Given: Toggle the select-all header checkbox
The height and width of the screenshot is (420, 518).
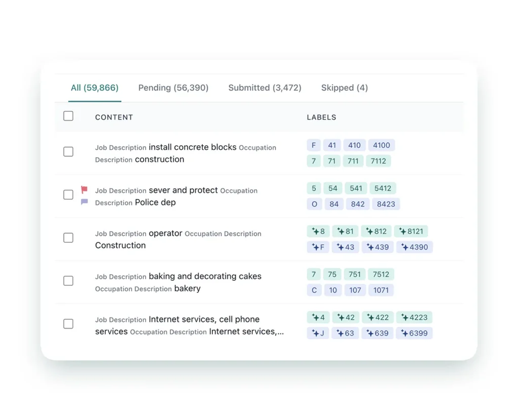Looking at the screenshot, I should pyautogui.click(x=68, y=116).
